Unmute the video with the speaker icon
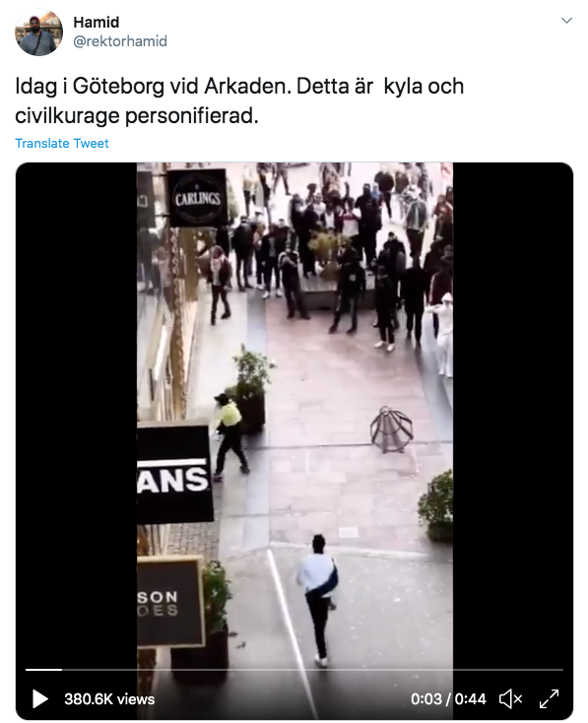 [510, 699]
